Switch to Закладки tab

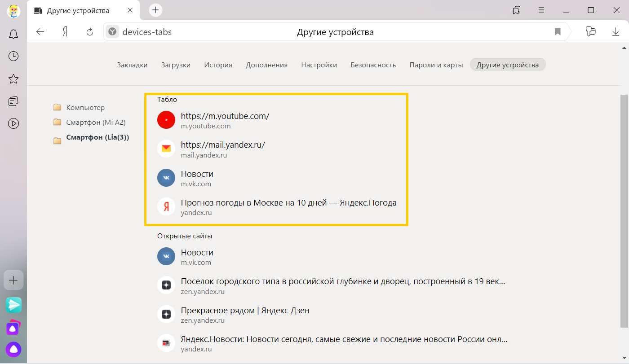pos(132,65)
